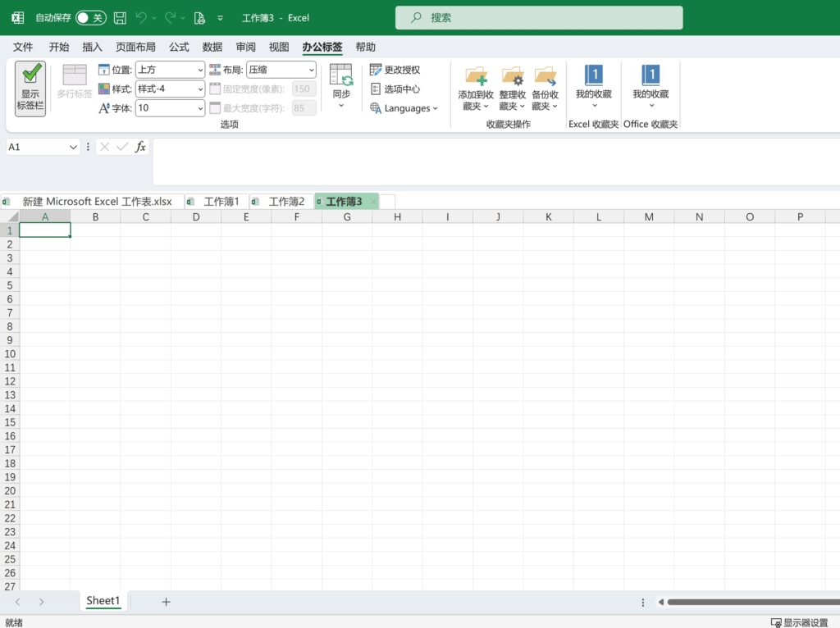Click the print preview document icon

point(199,18)
